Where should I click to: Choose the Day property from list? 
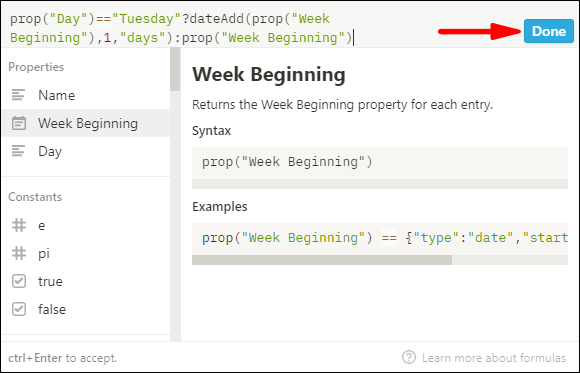[86, 151]
